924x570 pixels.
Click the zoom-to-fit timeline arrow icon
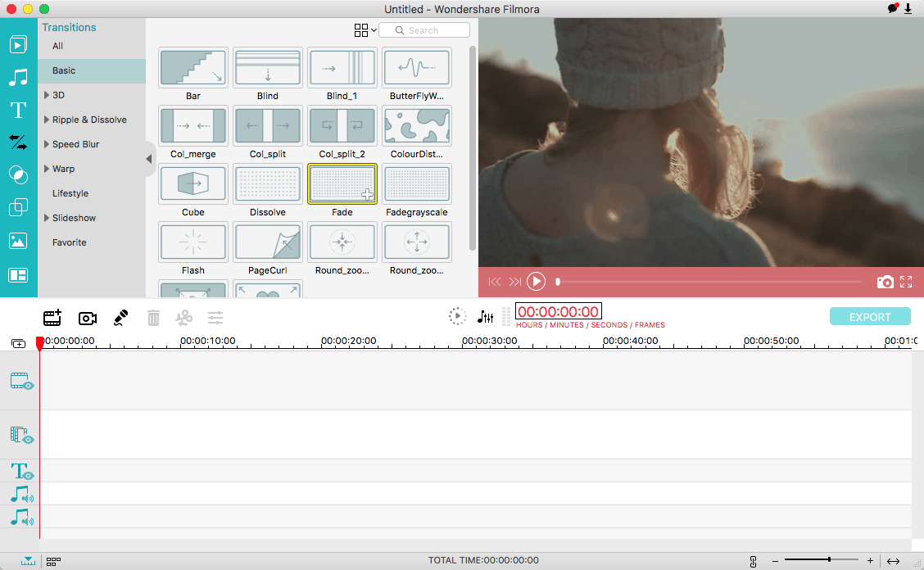(894, 561)
